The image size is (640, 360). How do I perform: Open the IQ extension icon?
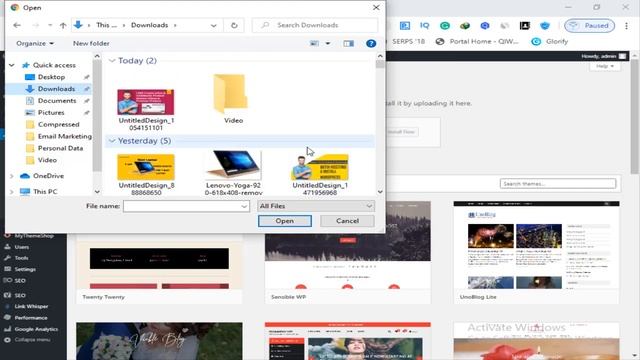[424, 25]
